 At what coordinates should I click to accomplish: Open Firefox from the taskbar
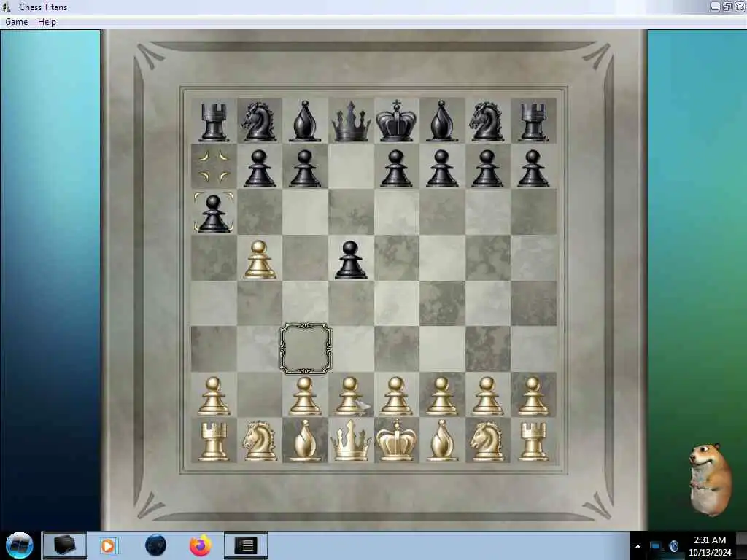point(201,545)
